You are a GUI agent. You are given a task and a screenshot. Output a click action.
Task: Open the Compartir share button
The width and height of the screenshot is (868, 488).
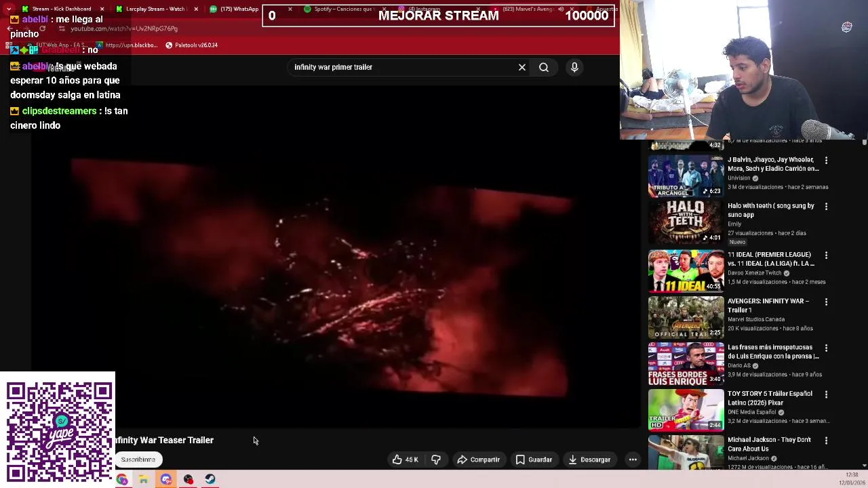click(479, 460)
